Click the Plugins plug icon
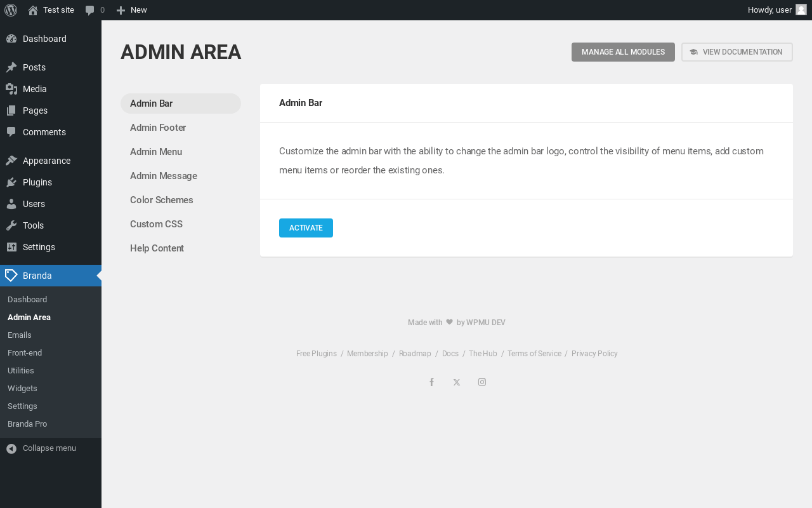 point(11,182)
